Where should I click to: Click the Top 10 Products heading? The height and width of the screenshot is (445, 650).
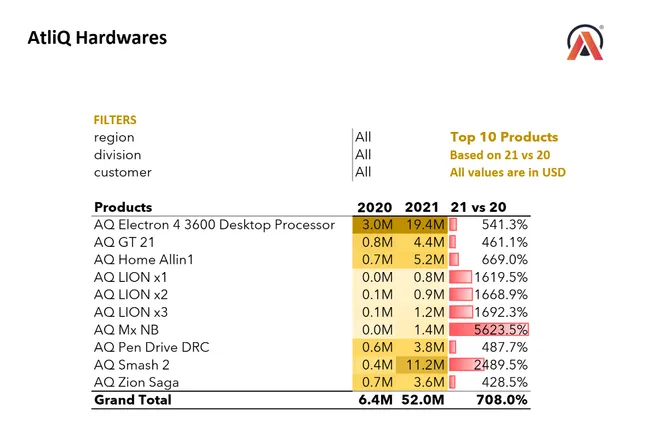(x=504, y=137)
